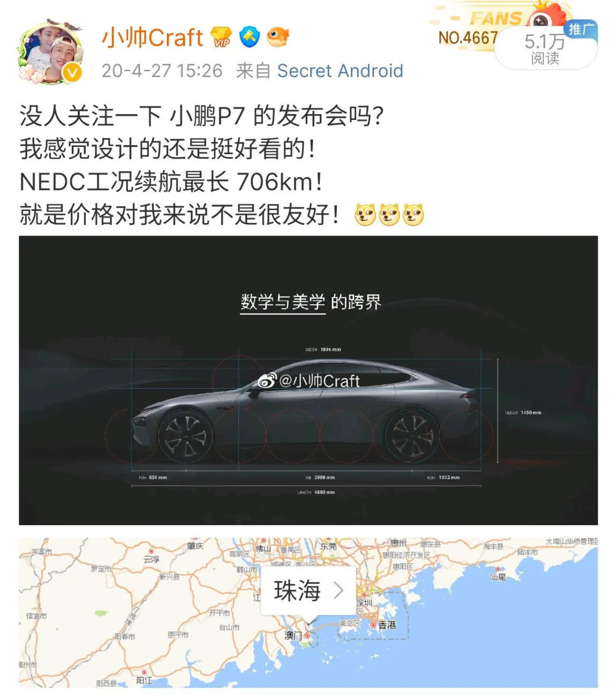This screenshot has height=696, width=616.
Task: Tap the first doge emoji
Action: click(x=365, y=215)
